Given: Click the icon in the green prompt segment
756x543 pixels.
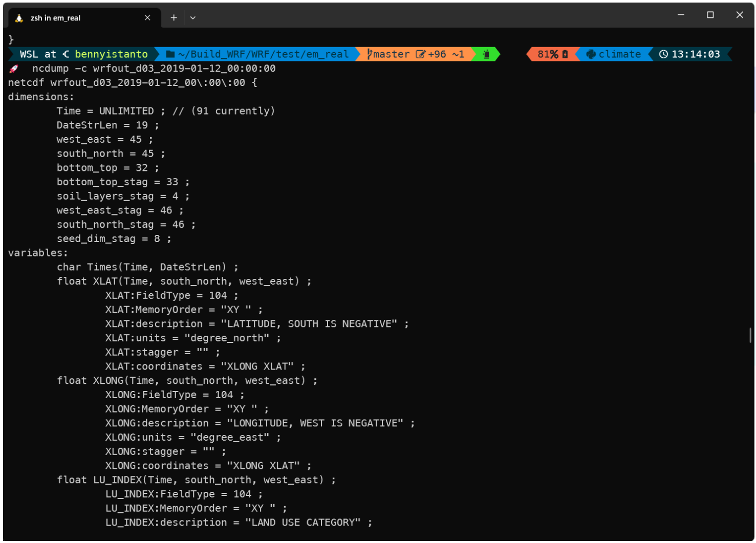Looking at the screenshot, I should pyautogui.click(x=486, y=54).
